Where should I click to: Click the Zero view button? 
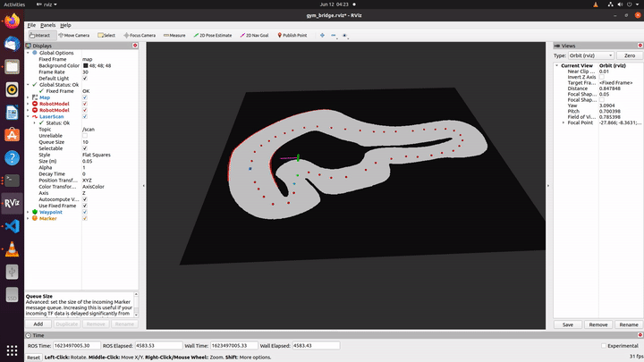[x=629, y=55]
